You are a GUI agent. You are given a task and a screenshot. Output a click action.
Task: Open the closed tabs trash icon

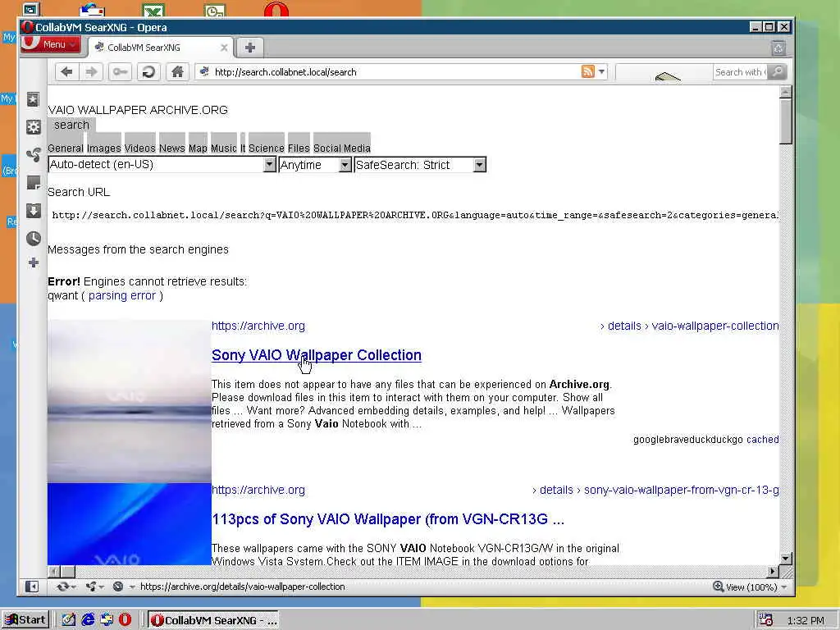point(778,48)
